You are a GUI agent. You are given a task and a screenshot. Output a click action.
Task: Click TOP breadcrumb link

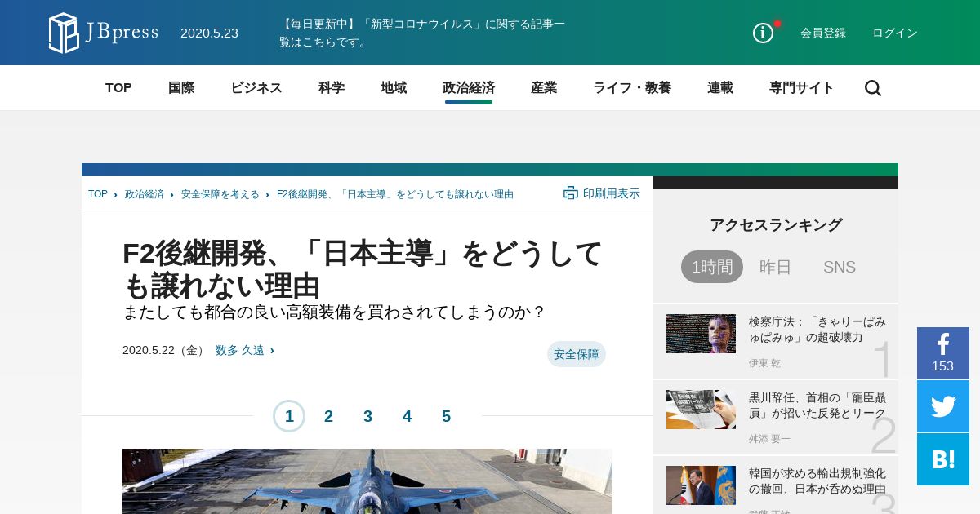click(98, 194)
